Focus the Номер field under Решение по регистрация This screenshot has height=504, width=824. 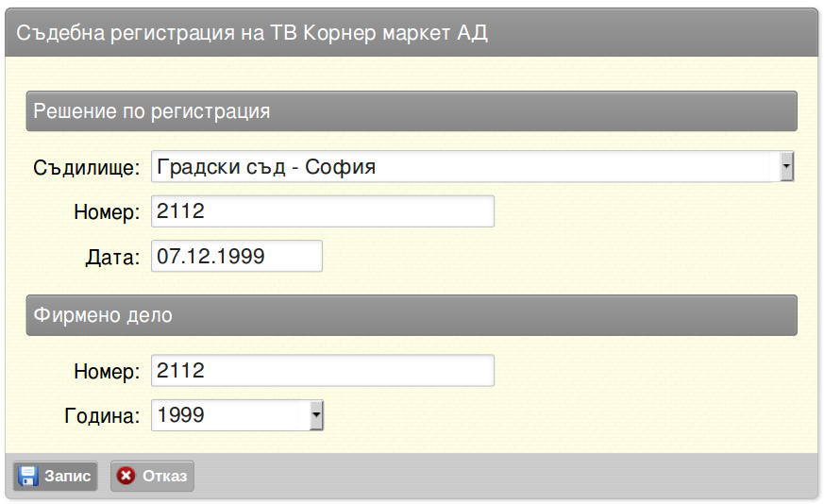pos(323,211)
